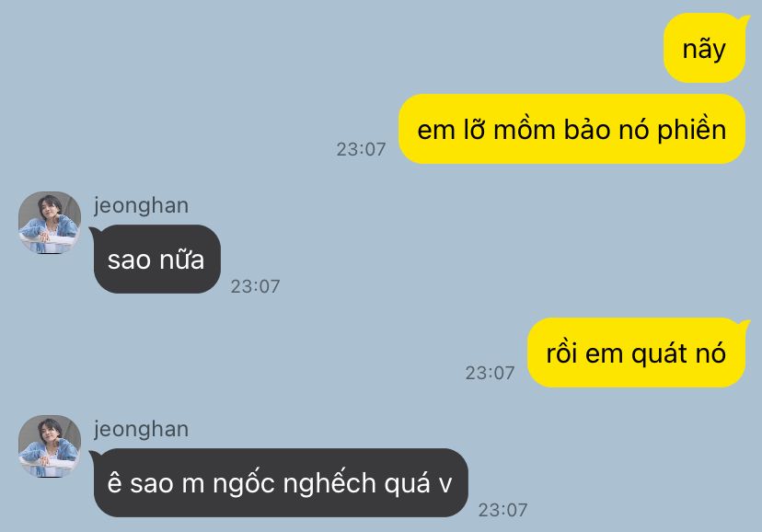Select the 'ê sao m ngốc nghếch quá v' bubble
The width and height of the screenshot is (762, 532).
point(280,482)
